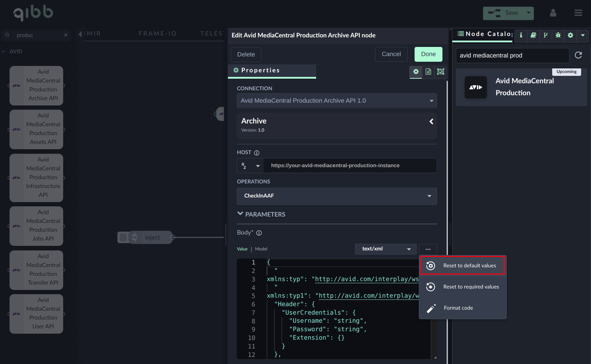This screenshot has height=364, width=591.
Task: Choose Format code from menu
Action: [458, 308]
